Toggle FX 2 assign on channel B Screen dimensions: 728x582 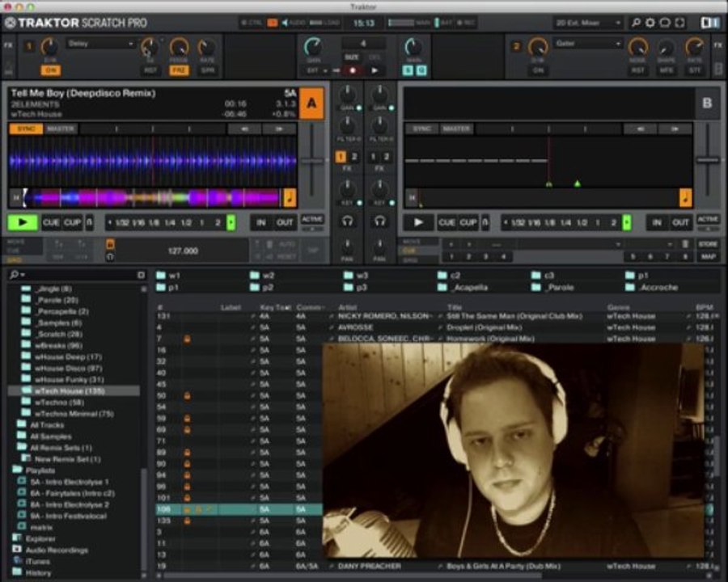(x=387, y=157)
